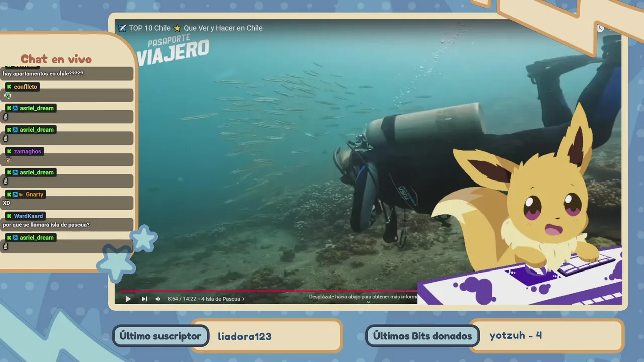644x362 pixels.
Task: Click the WardKaard username in chat
Action: point(28,216)
